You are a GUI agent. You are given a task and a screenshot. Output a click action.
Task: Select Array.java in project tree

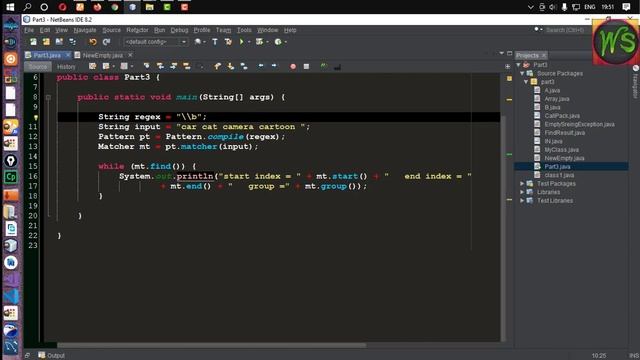click(x=557, y=99)
